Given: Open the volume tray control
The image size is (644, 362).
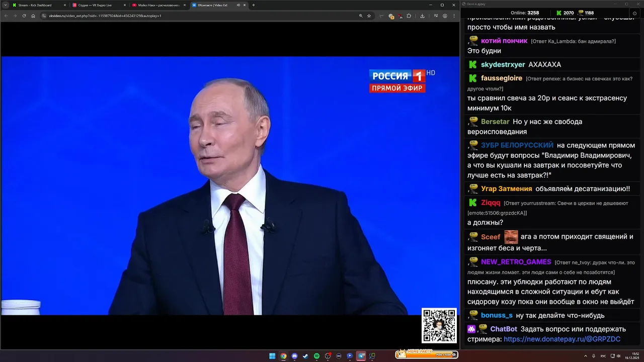Looking at the screenshot, I should [x=619, y=356].
